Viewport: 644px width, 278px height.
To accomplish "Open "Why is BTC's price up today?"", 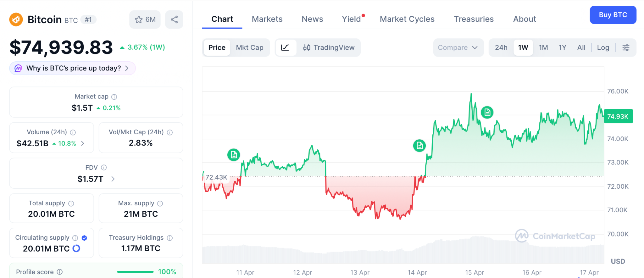I will click(x=73, y=68).
